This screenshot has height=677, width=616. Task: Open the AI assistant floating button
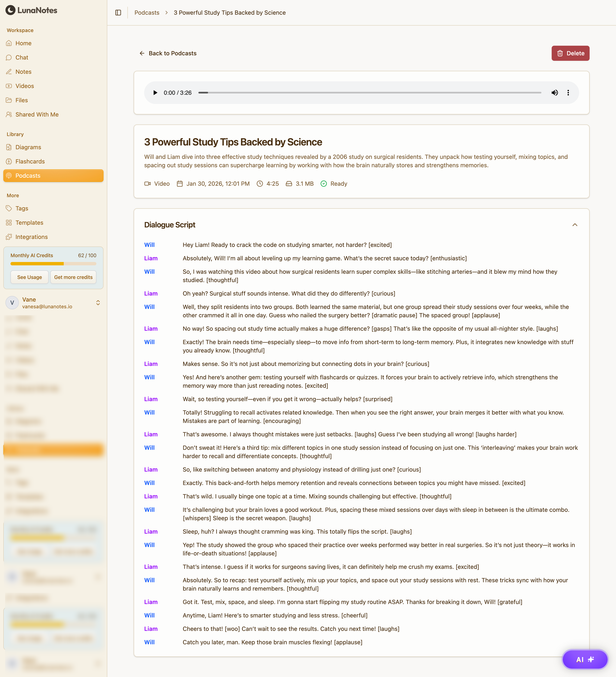click(x=584, y=659)
